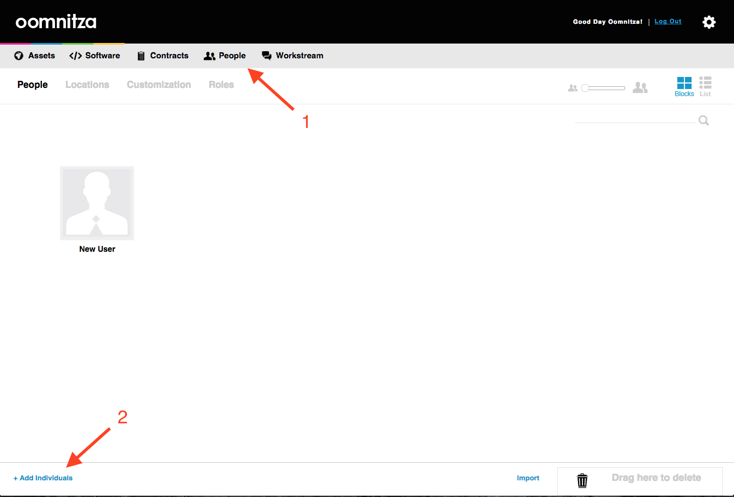
Task: Open the Assets menu
Action: [x=35, y=56]
